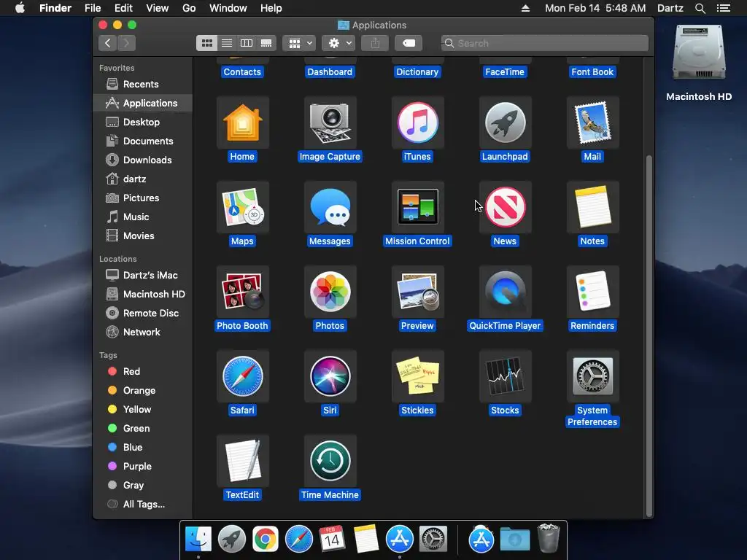Open the Trash in the dock
The image size is (747, 560).
[549, 539]
